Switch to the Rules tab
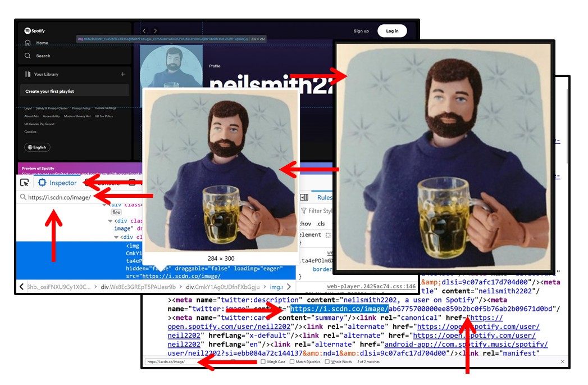 [325, 197]
